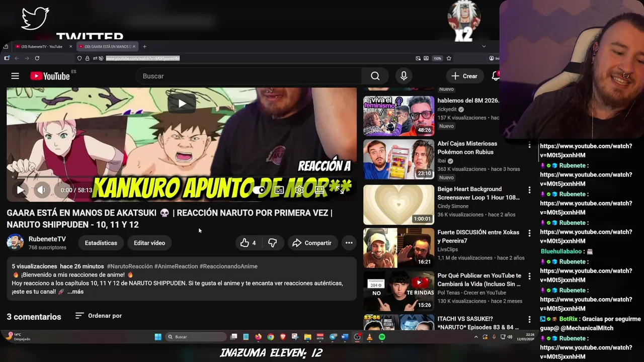Click the Windows taskbar Buscar search box
The width and height of the screenshot is (644, 362).
tap(196, 337)
